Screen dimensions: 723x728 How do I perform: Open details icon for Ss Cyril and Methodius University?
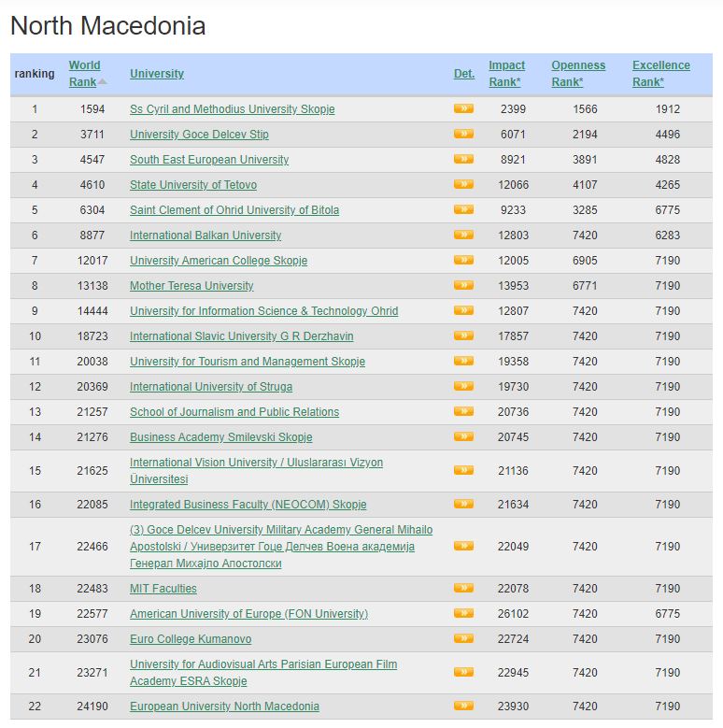(x=463, y=109)
